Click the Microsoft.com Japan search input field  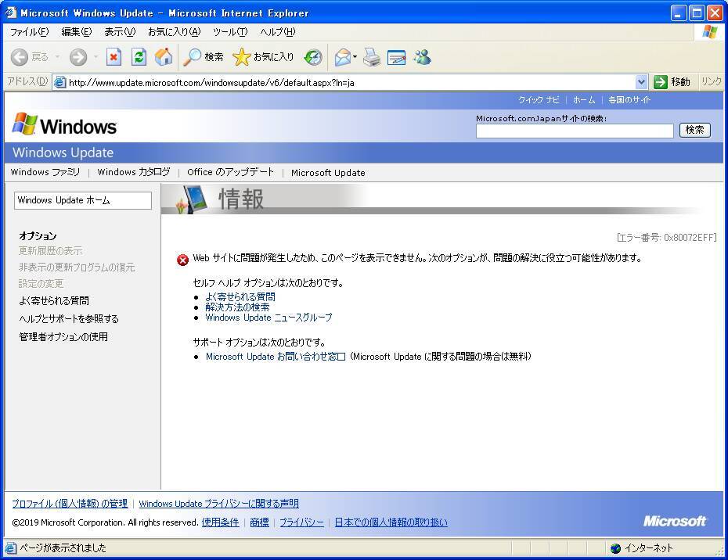coord(575,131)
